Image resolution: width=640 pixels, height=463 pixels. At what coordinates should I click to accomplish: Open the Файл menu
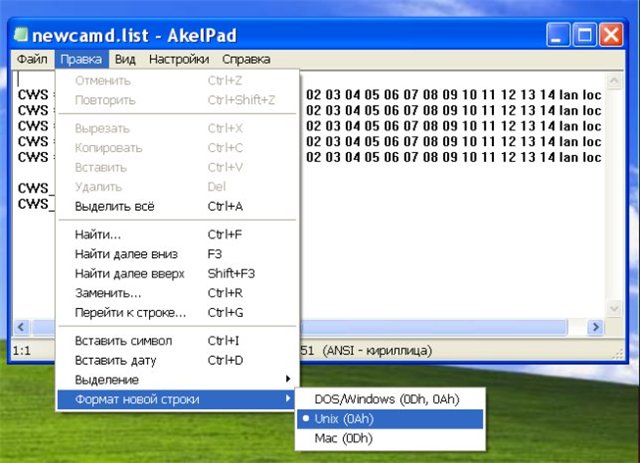pos(32,60)
